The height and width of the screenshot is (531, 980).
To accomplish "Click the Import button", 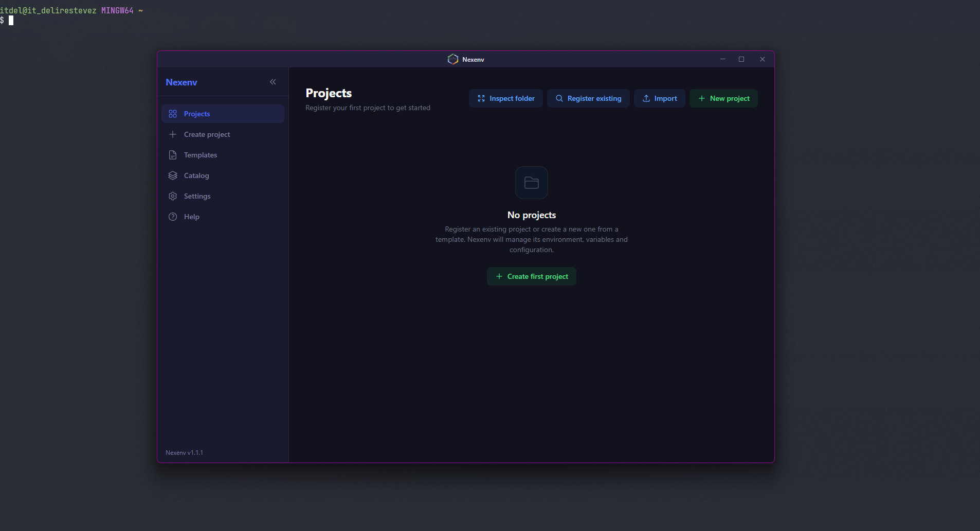I will click(x=660, y=98).
